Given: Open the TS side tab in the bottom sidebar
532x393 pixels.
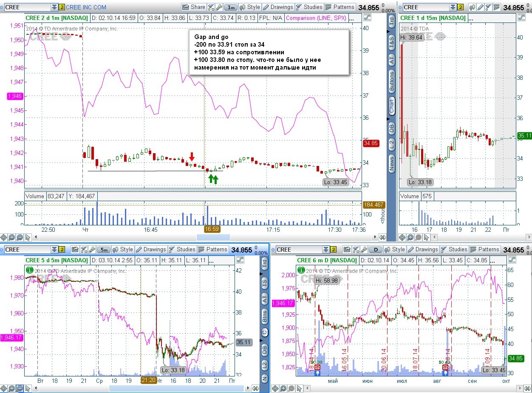Looking at the screenshot, I should click(265, 283).
